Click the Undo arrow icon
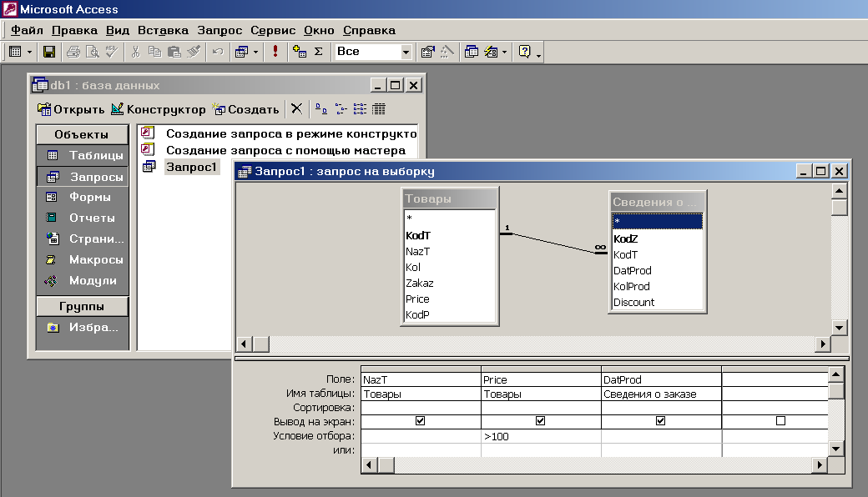This screenshot has height=497, width=868. [218, 52]
